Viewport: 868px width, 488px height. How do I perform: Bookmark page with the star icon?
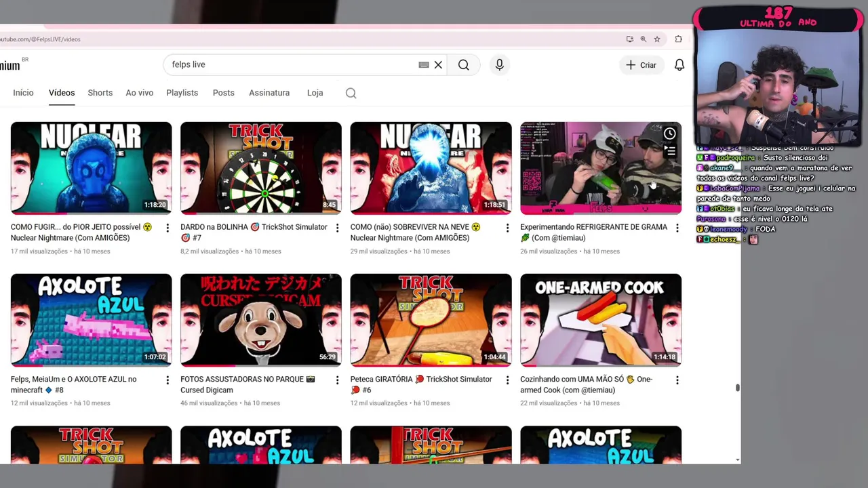(x=657, y=39)
